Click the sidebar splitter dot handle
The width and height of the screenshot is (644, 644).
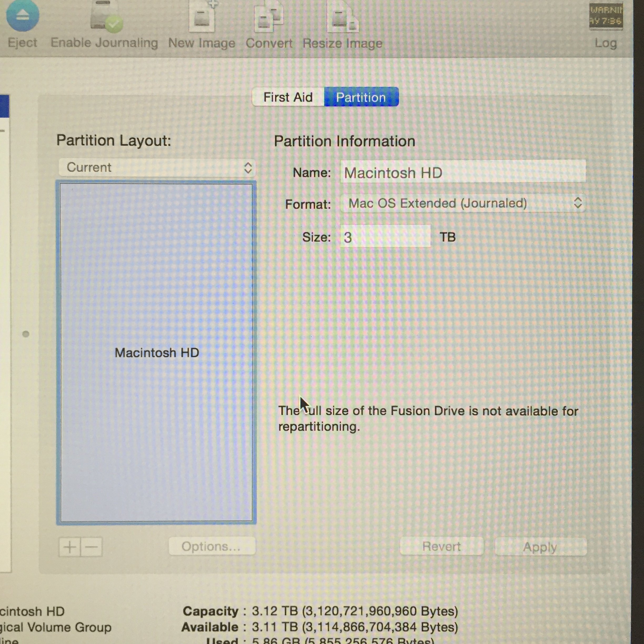[26, 334]
